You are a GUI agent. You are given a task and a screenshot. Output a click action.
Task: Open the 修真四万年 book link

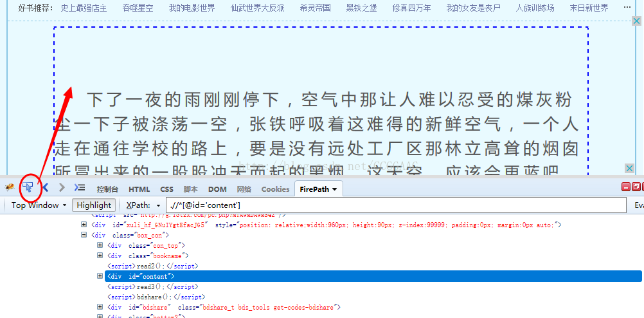pos(412,8)
